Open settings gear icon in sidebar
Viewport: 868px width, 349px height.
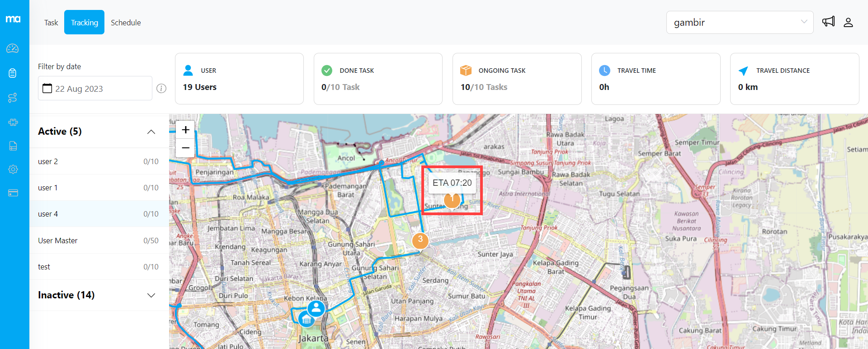[13, 169]
